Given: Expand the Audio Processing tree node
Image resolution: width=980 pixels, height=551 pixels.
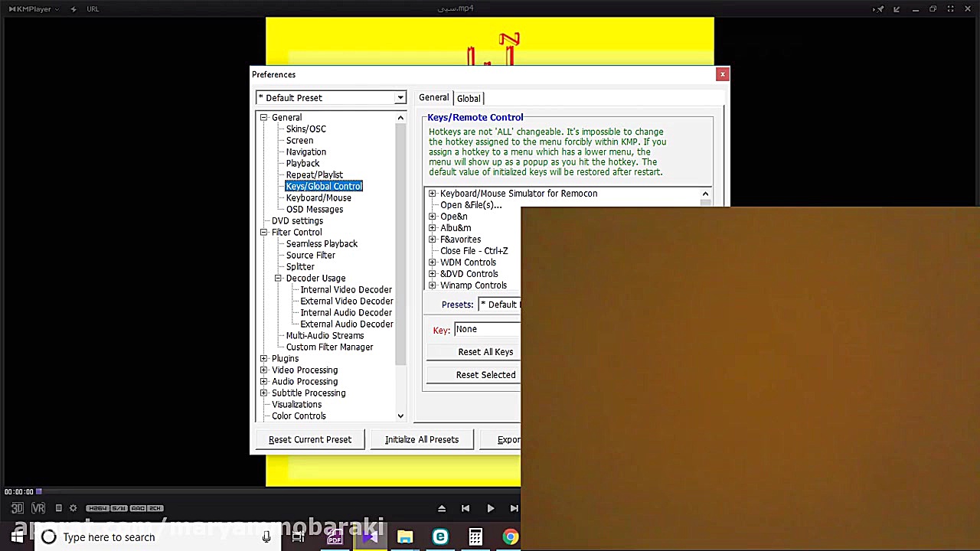Looking at the screenshot, I should [x=263, y=381].
